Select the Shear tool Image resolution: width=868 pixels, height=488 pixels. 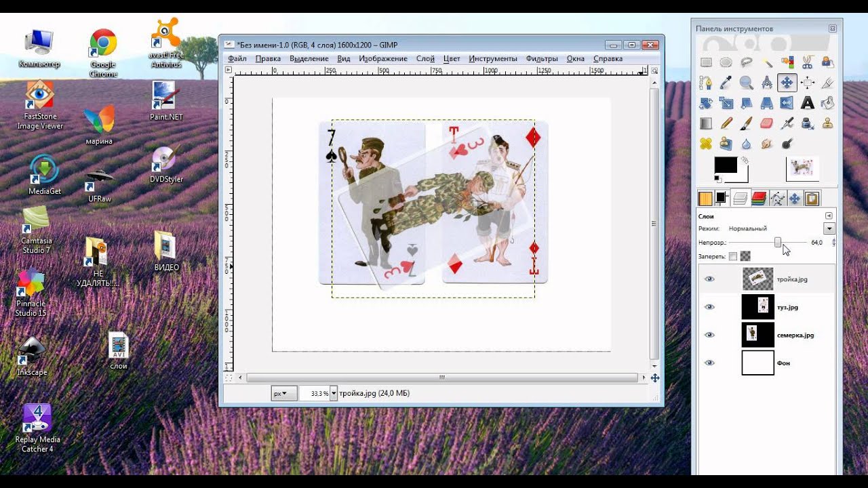click(747, 103)
